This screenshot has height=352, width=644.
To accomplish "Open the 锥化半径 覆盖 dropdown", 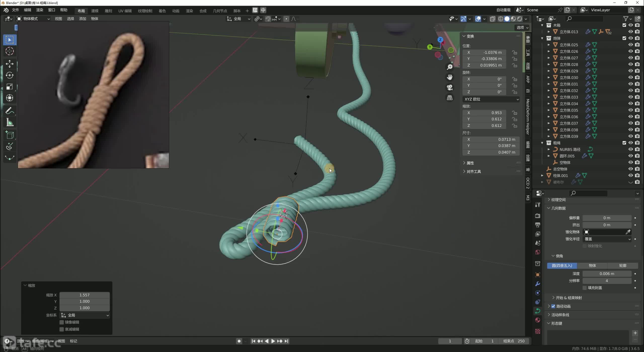I will (x=607, y=239).
